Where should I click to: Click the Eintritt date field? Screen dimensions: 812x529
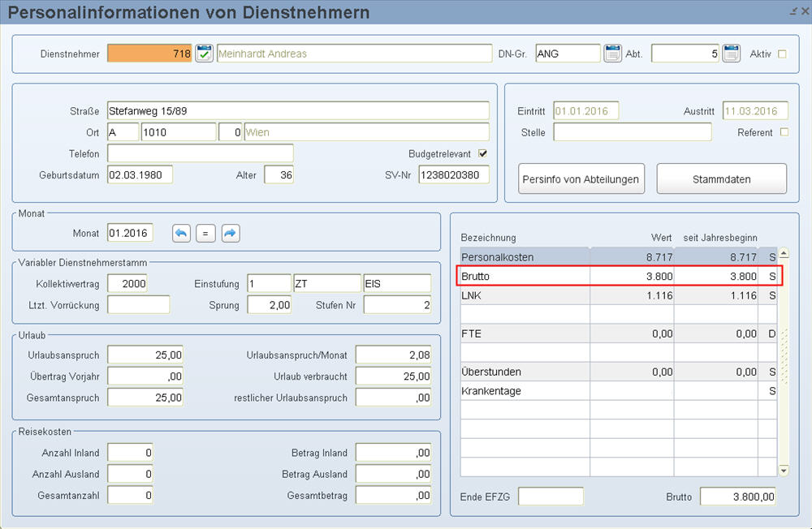coord(586,111)
